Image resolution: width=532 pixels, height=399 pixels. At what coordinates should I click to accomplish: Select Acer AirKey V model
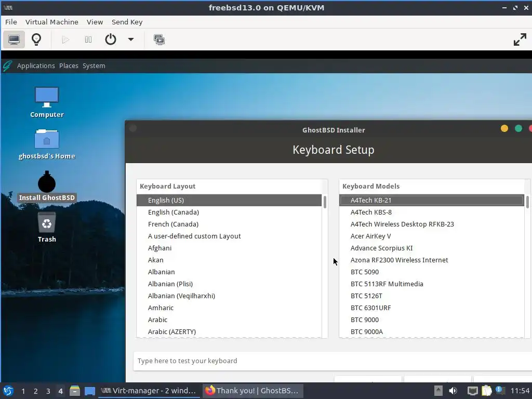point(432,236)
